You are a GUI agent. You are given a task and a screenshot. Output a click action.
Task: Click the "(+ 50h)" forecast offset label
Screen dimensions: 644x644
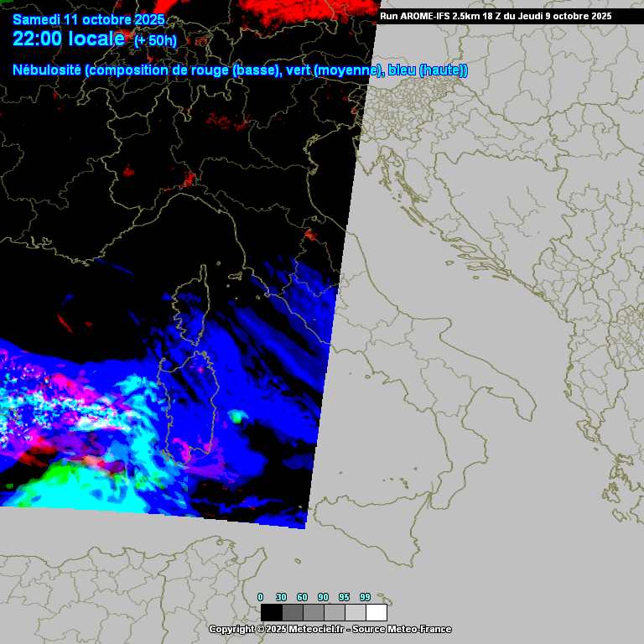point(155,40)
